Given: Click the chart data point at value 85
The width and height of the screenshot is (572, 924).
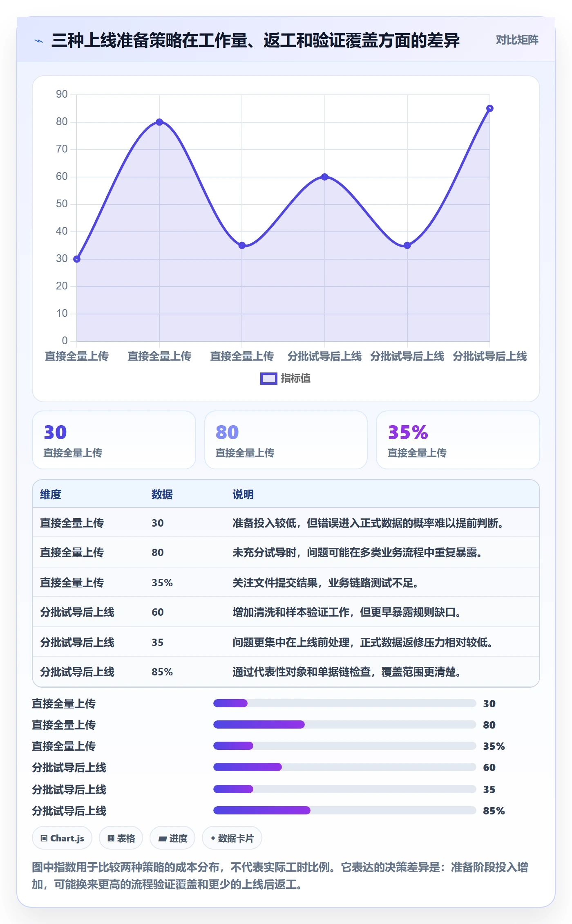Looking at the screenshot, I should 490,108.
